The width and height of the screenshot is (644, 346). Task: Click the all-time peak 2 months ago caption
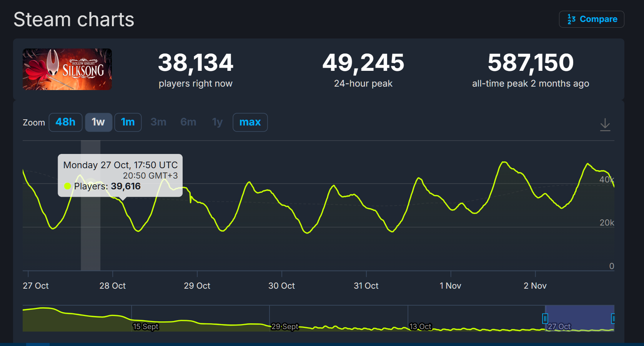click(x=531, y=84)
